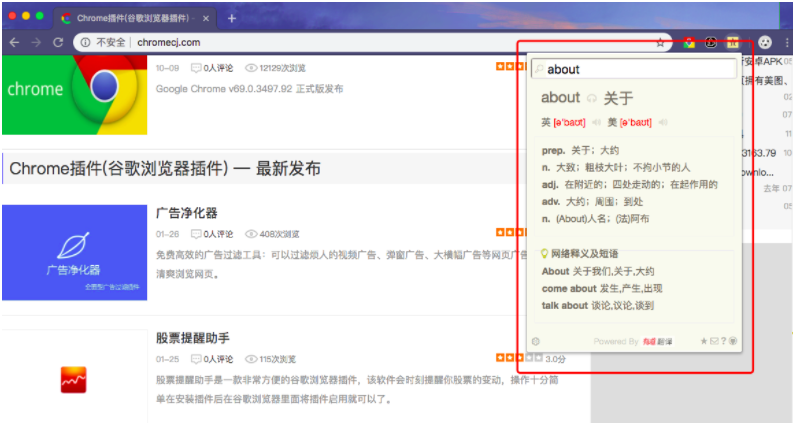Click the Chrome logo thumbnail

click(74, 95)
